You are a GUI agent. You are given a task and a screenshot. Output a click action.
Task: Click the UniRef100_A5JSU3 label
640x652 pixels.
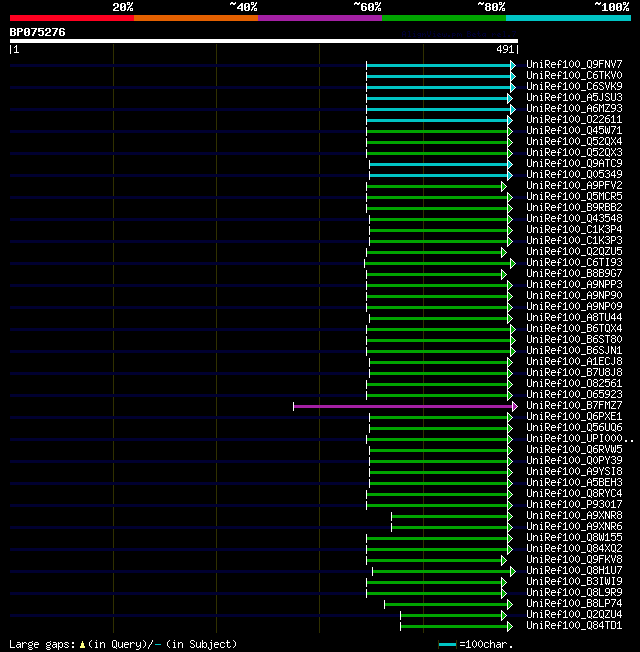pyautogui.click(x=574, y=98)
